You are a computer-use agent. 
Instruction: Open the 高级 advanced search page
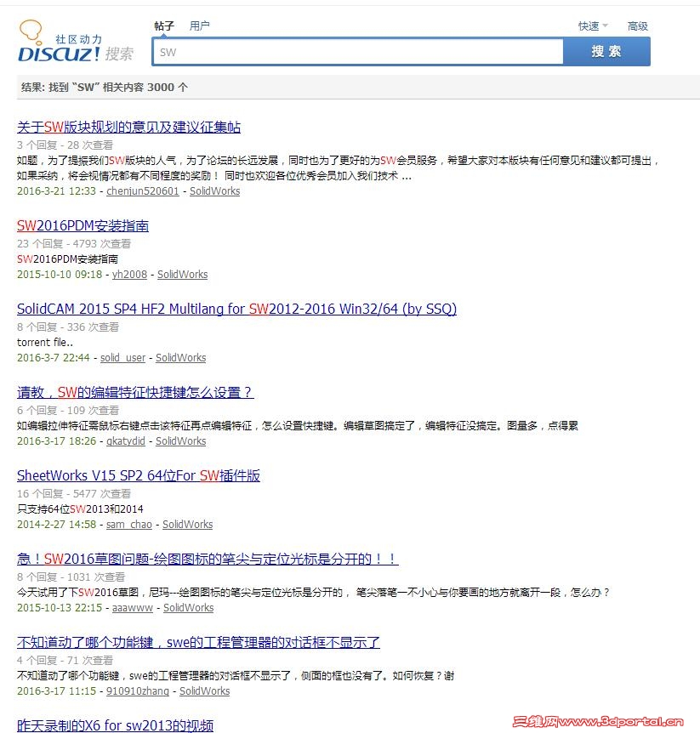[x=638, y=26]
